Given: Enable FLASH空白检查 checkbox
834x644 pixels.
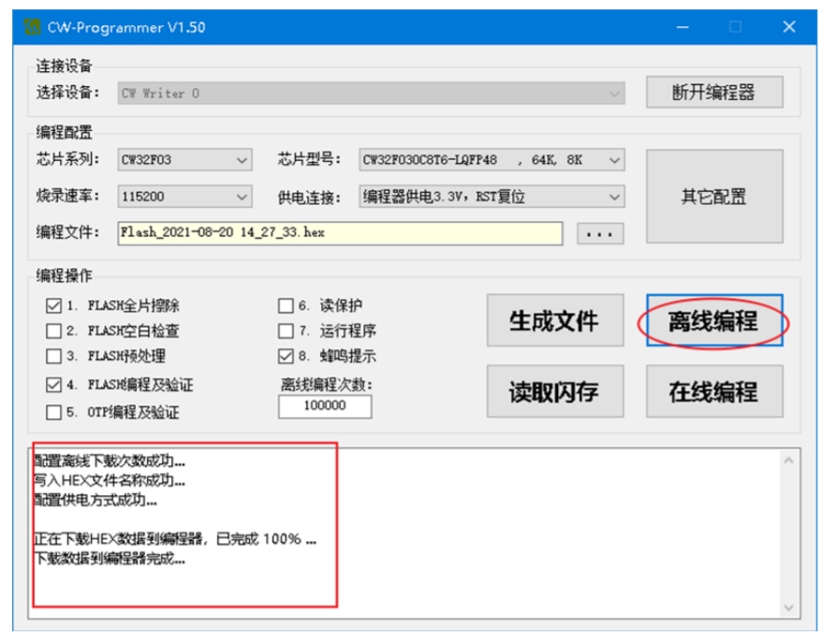Looking at the screenshot, I should click(x=53, y=330).
